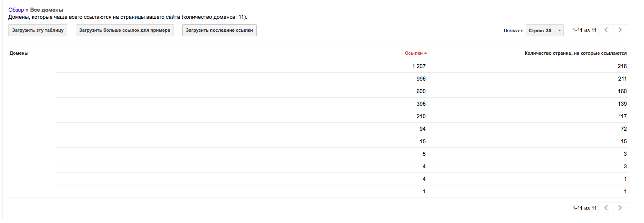Toggle sort arrow beside Ссылки header
The image size is (644, 223).
click(425, 53)
